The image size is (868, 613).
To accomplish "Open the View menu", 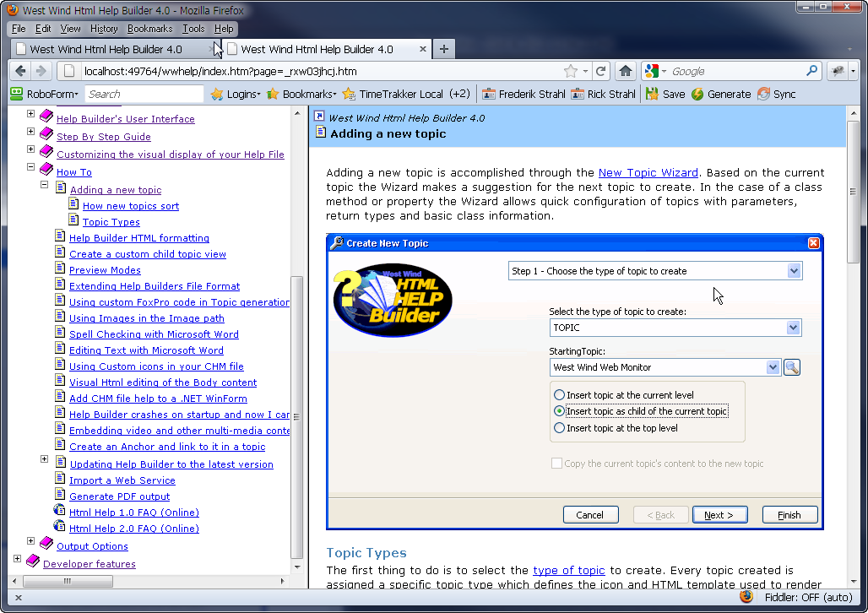I will click(70, 29).
